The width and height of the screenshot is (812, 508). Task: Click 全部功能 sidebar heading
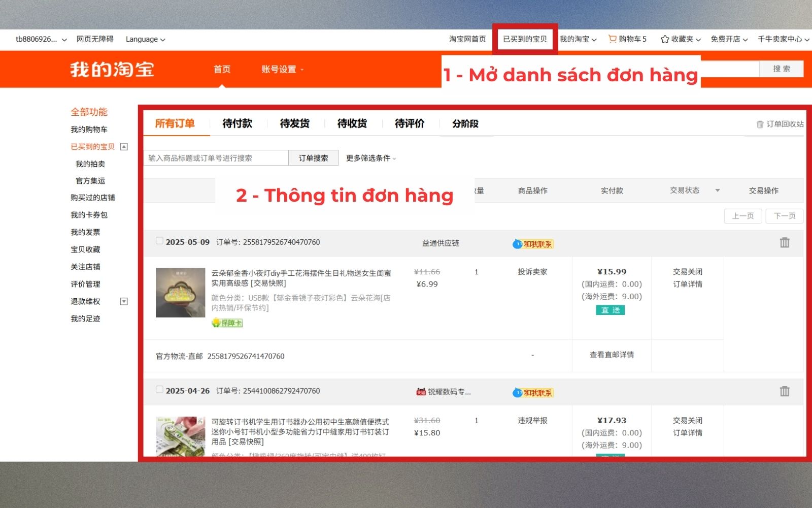[x=89, y=112]
